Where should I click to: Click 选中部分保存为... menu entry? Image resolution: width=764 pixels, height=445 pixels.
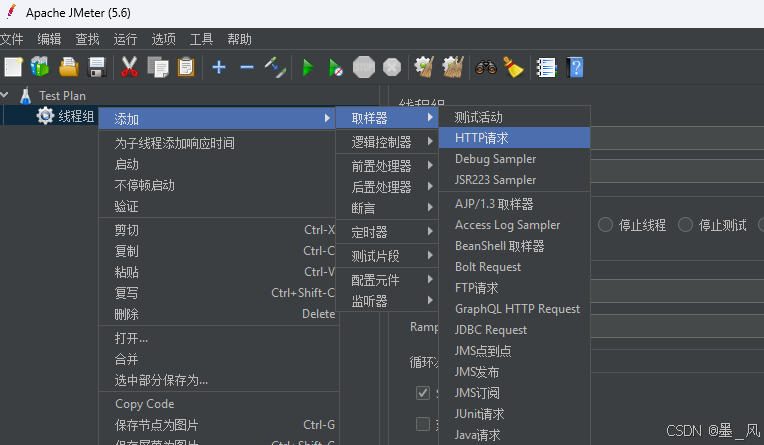[x=219, y=380]
